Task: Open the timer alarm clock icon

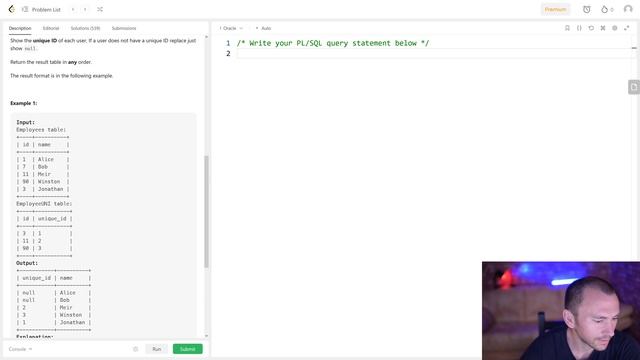Action: point(587,9)
